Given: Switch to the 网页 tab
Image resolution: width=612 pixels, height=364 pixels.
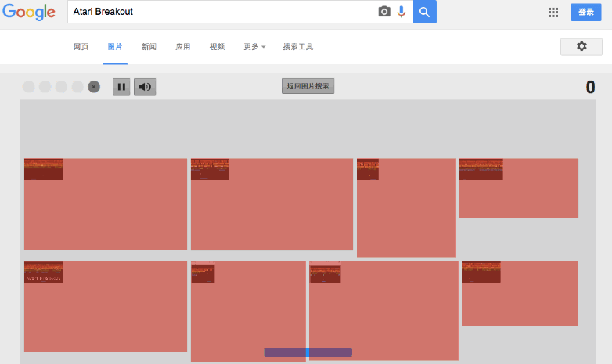Looking at the screenshot, I should pos(81,47).
